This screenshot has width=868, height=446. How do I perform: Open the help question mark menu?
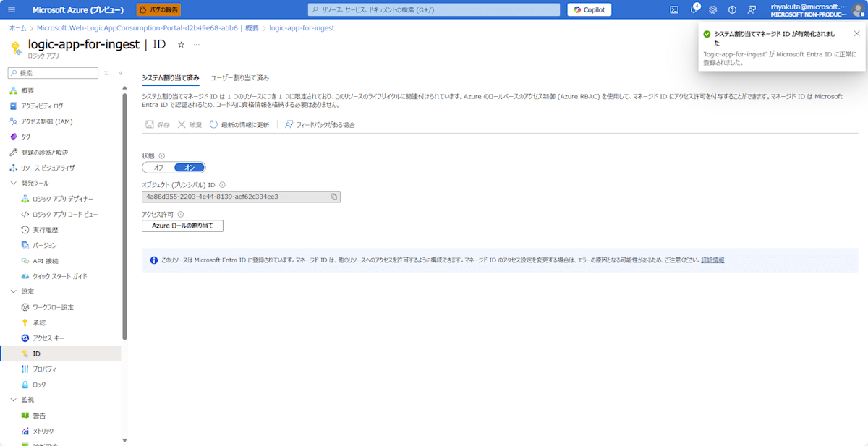click(x=732, y=9)
